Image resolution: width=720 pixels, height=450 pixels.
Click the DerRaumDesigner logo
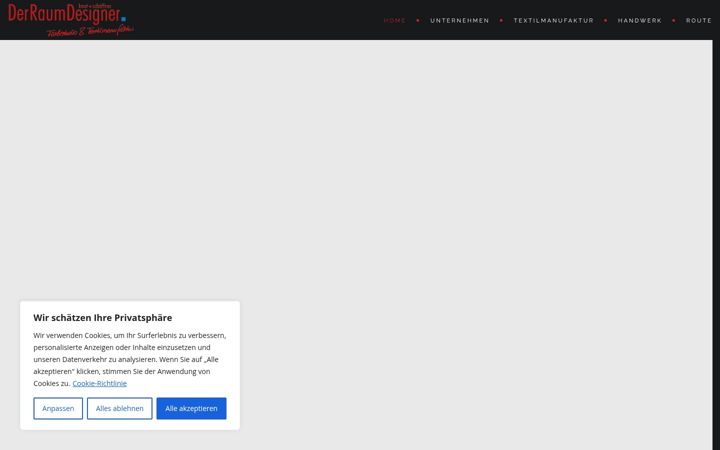tap(71, 20)
